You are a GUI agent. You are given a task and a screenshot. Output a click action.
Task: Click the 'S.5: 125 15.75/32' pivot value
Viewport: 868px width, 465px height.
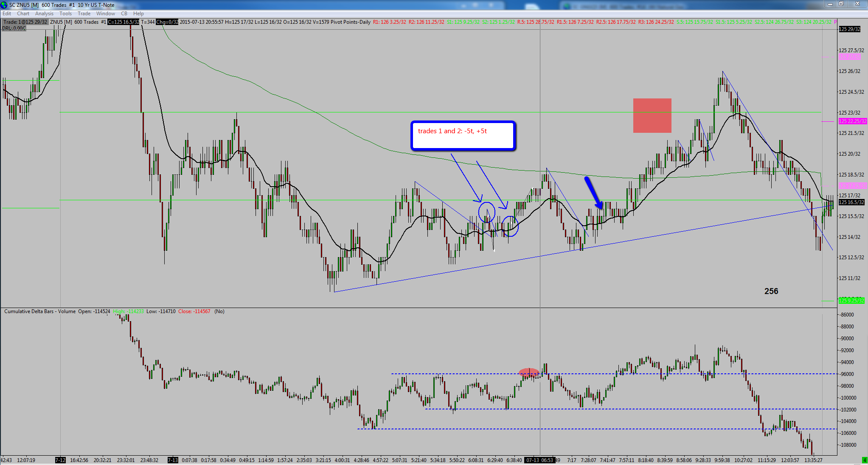[694, 22]
